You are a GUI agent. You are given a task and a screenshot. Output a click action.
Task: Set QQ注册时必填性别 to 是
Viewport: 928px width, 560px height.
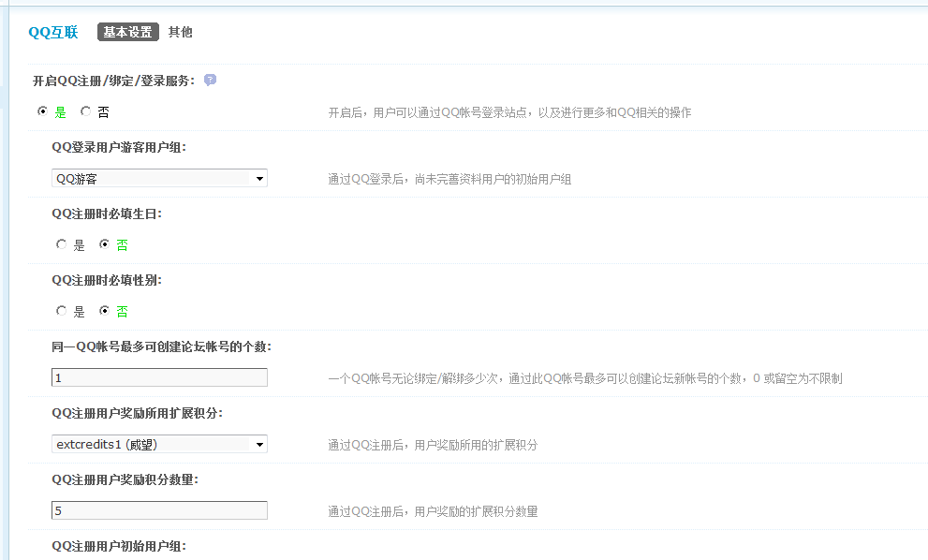[62, 310]
